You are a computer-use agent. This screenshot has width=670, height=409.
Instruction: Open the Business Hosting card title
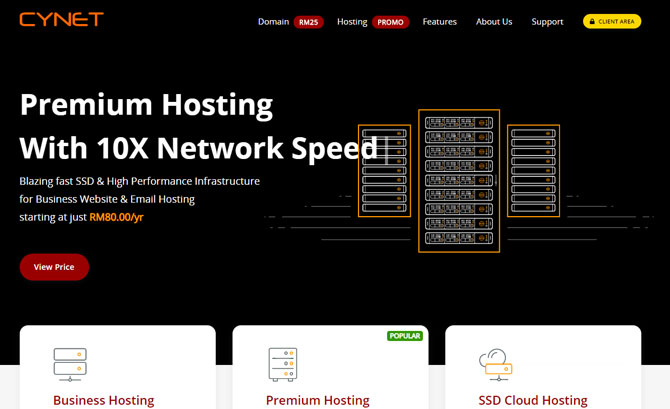coord(103,400)
